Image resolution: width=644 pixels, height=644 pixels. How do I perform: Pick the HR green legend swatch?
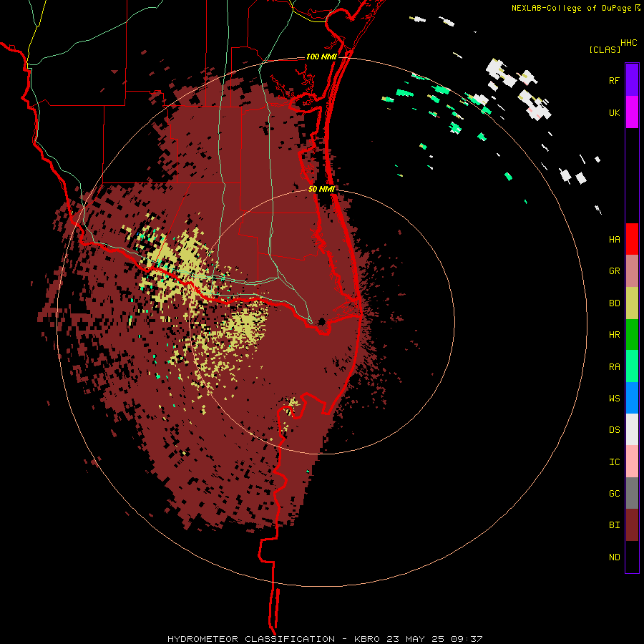coord(632,334)
